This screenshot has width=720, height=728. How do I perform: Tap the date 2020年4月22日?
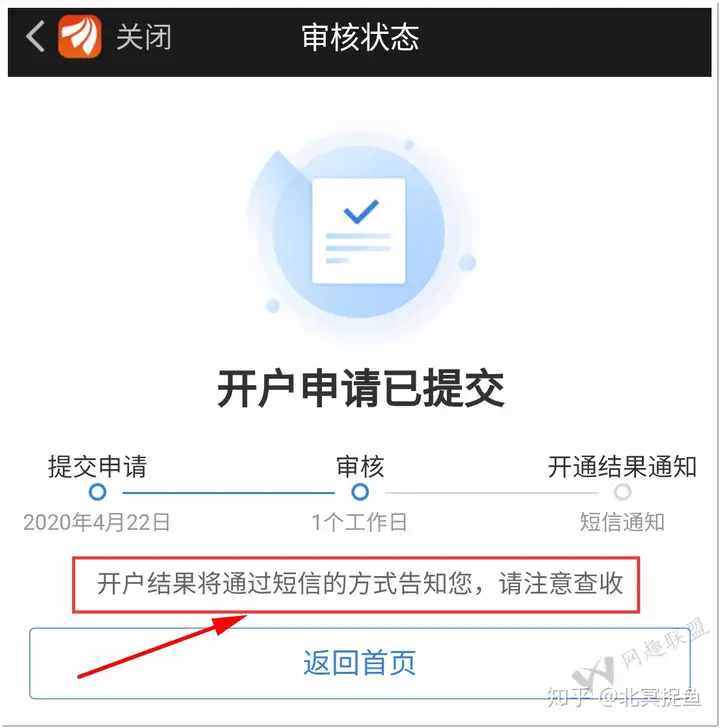point(97,522)
